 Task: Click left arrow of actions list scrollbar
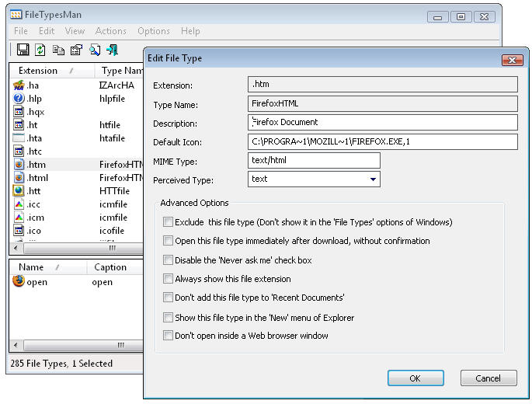point(16,345)
